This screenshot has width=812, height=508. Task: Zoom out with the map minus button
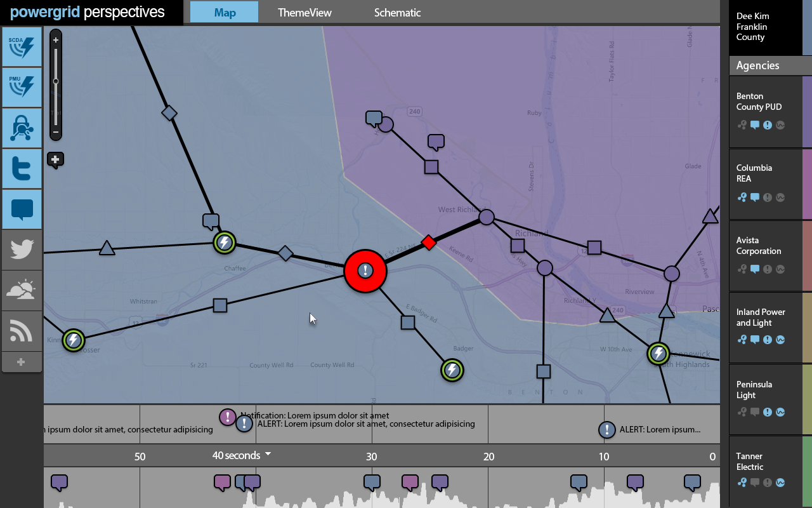(56, 133)
